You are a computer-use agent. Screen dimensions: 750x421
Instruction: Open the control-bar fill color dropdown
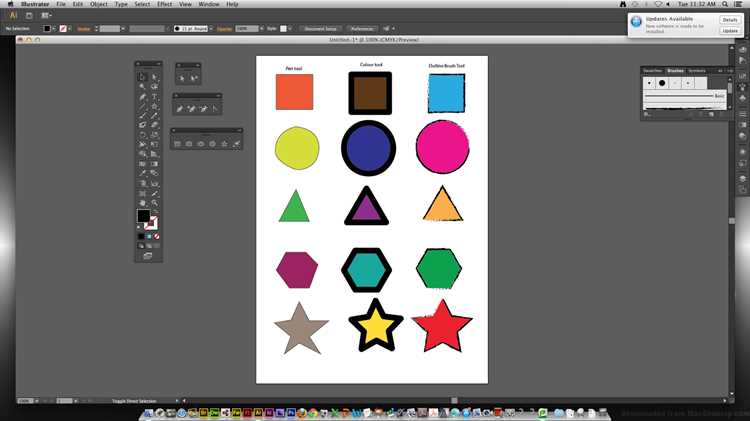pyautogui.click(x=54, y=29)
